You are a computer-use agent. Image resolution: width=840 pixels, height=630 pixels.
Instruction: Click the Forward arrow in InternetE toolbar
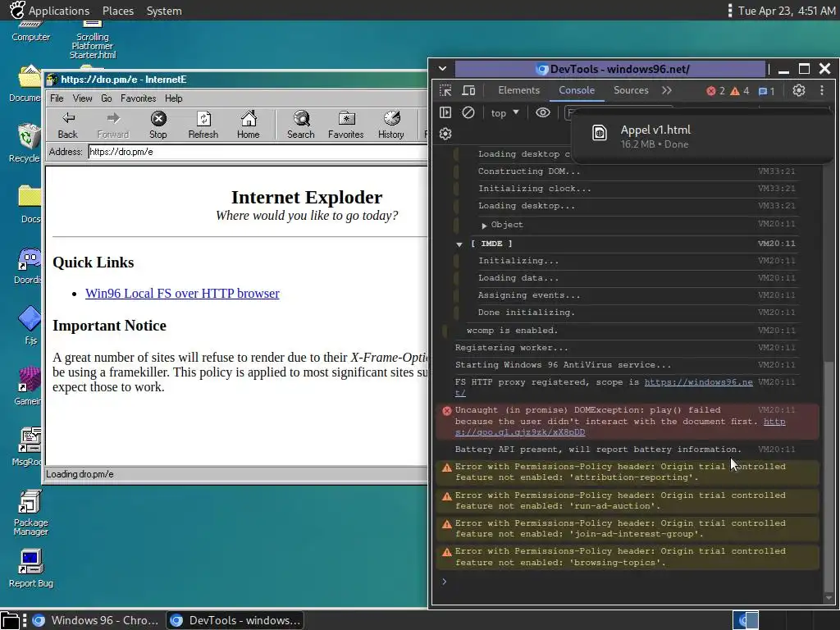coord(113,125)
